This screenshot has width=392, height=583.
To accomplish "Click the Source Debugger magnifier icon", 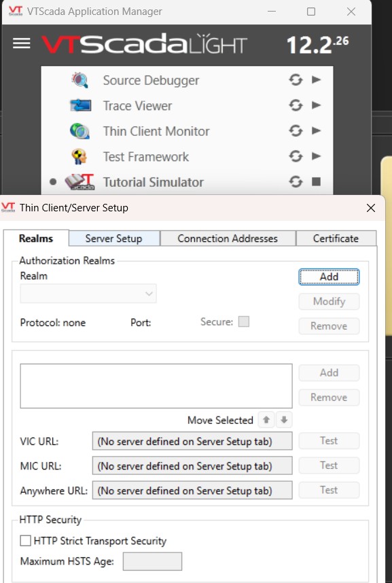I will (80, 80).
